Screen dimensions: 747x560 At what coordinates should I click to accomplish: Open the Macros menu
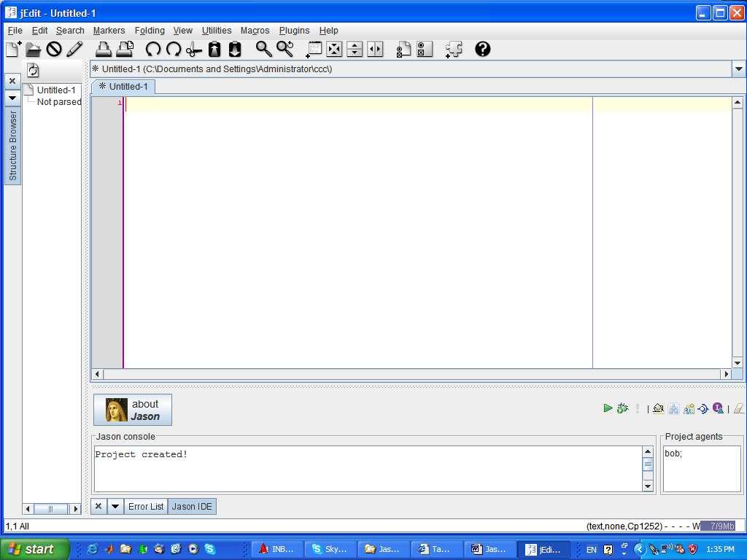click(x=255, y=31)
